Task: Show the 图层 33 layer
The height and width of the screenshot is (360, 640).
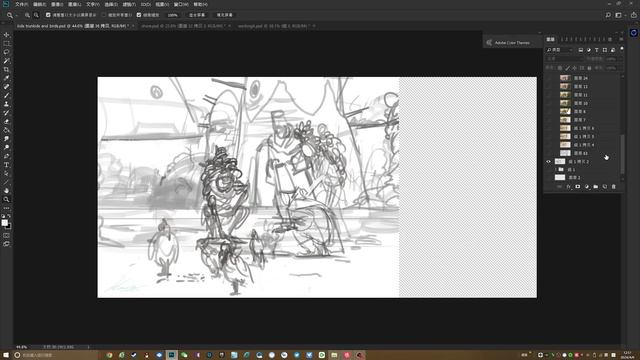Action: point(549,153)
